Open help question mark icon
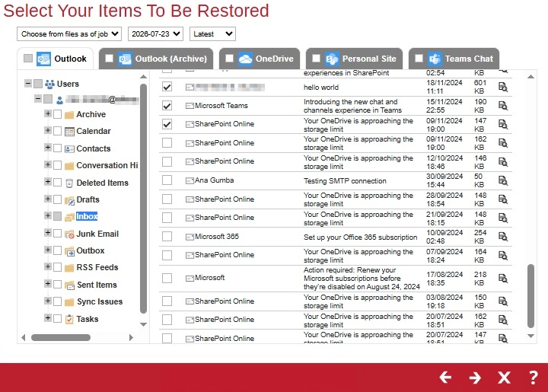548x392 pixels. [x=533, y=378]
